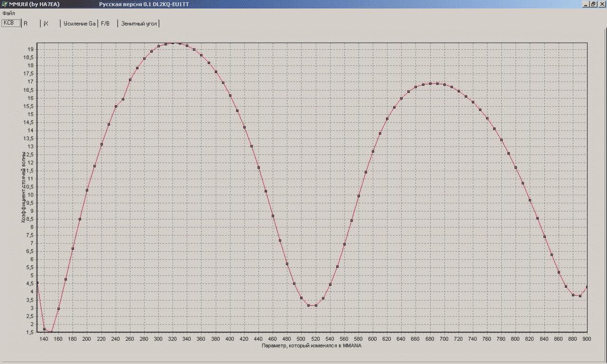Screen dimensions: 607x364
Task: Click the x-axis label 140
Action: (44, 339)
